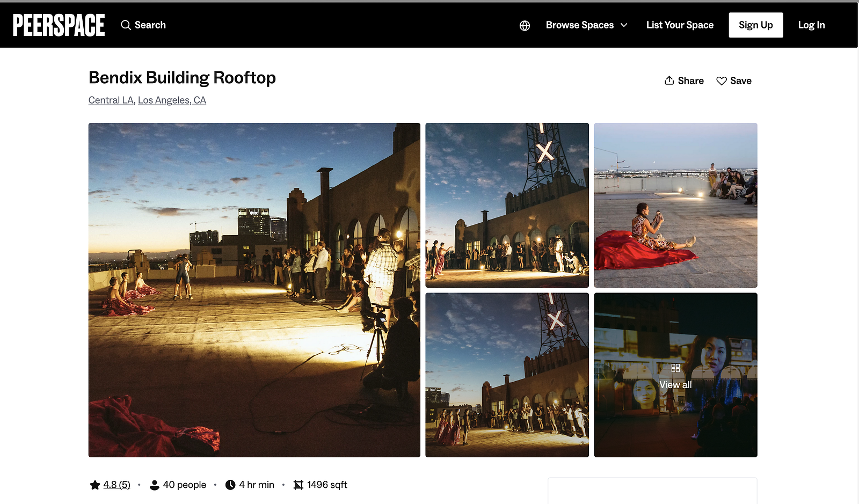Open List Your Space page

click(680, 25)
